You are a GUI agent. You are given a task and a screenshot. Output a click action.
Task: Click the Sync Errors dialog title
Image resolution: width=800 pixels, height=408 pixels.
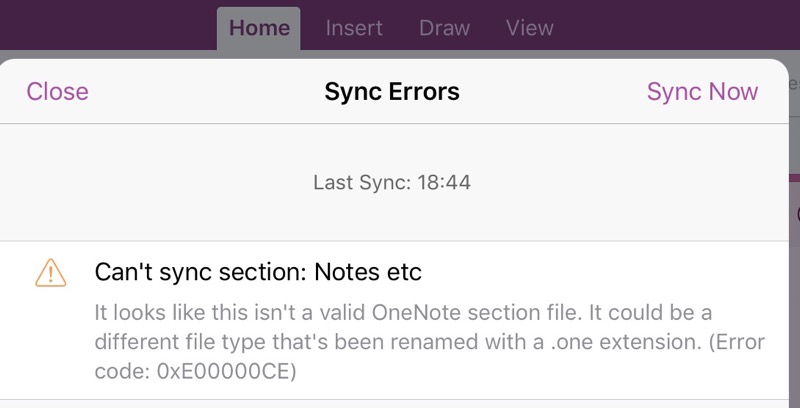(x=392, y=92)
